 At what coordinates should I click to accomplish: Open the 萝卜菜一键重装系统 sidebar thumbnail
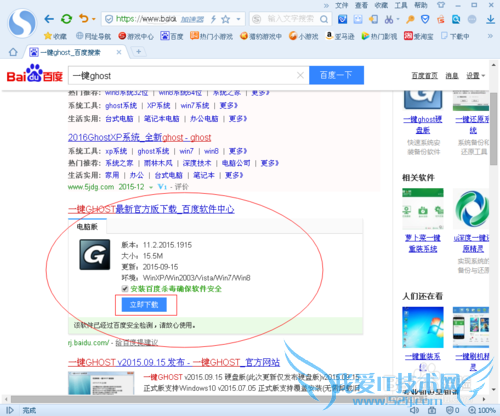pos(423,209)
